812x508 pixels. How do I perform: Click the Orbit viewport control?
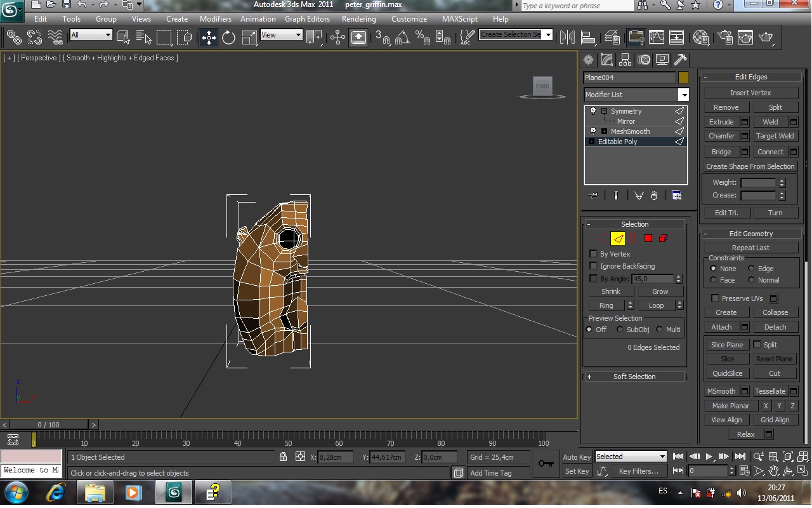[x=787, y=471]
